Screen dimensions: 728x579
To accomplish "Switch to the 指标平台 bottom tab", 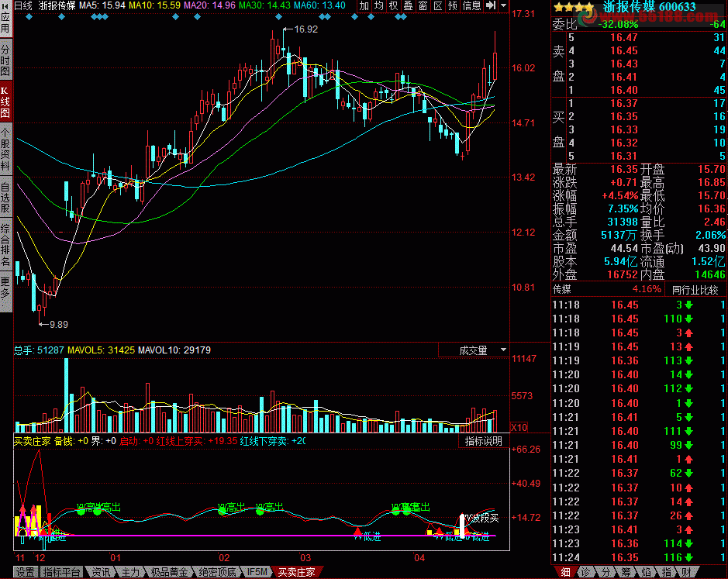I will click(x=61, y=573).
